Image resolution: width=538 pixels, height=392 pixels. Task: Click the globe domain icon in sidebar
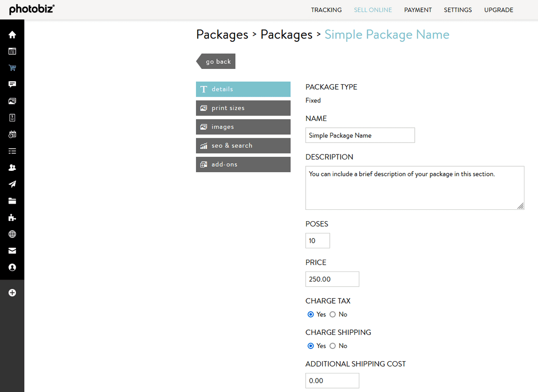12,234
